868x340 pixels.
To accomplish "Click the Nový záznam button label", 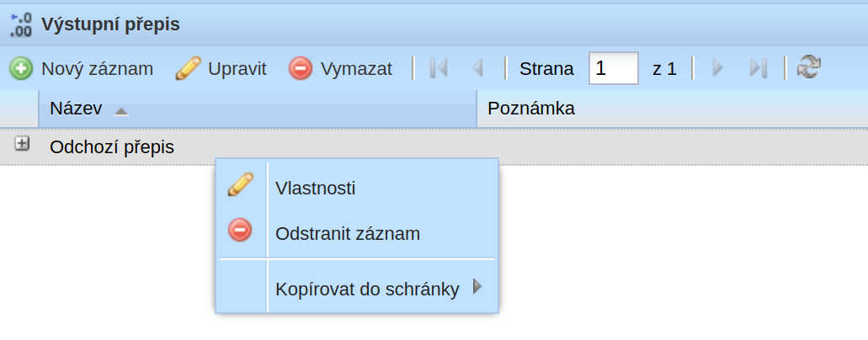I will [98, 69].
